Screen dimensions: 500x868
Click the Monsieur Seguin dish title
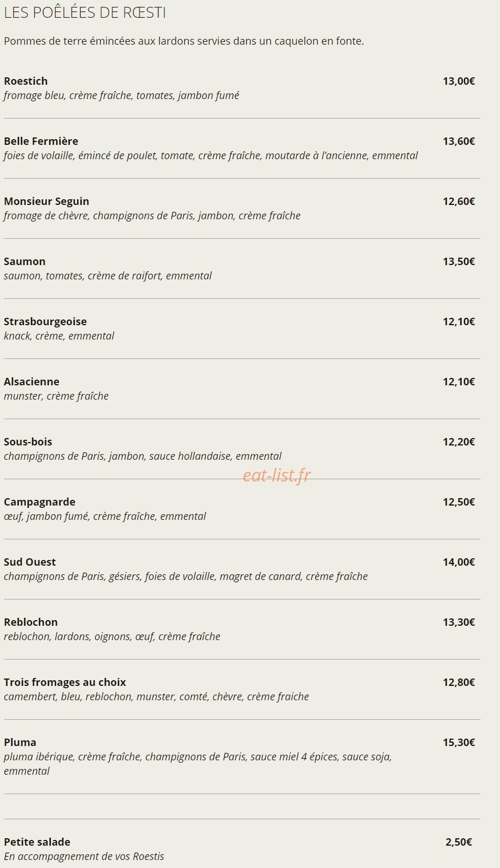(46, 202)
